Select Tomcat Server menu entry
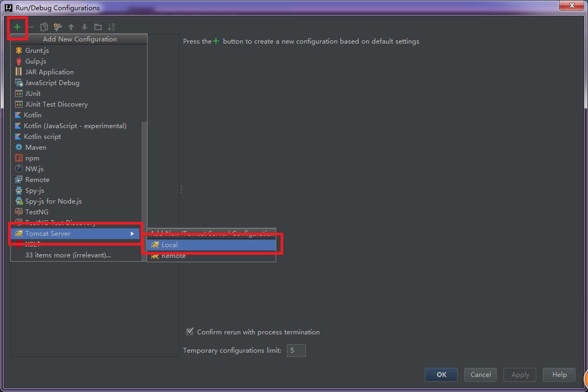588x392 pixels. [x=75, y=234]
